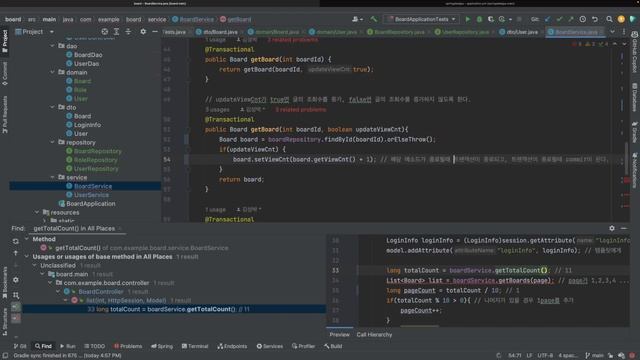Viewport: 640px width, 360px height.
Task: Run with coverage icon in the toolbar
Action: [491, 19]
